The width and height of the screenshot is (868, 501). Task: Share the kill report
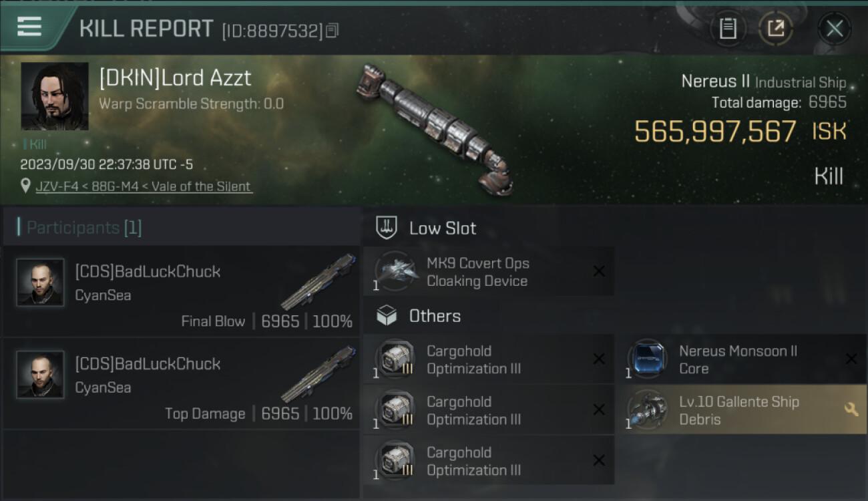[x=775, y=29]
